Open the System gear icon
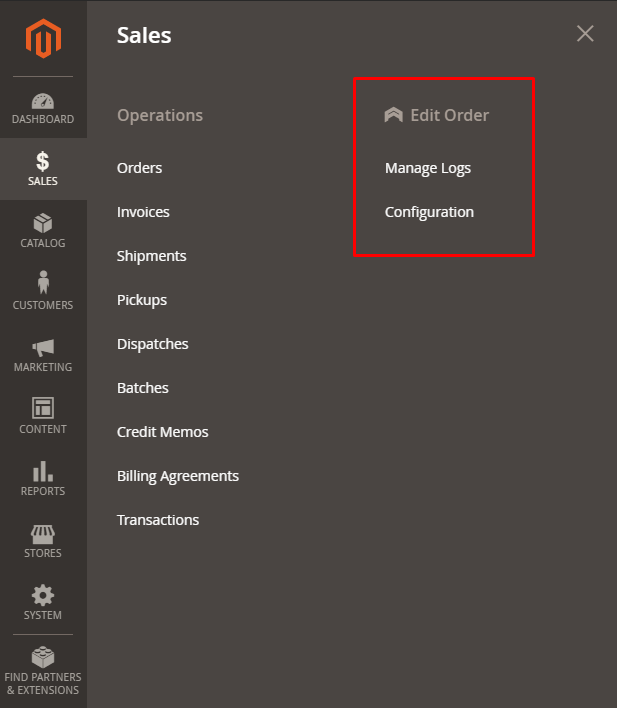Screen dimensions: 617x708 click(43, 595)
